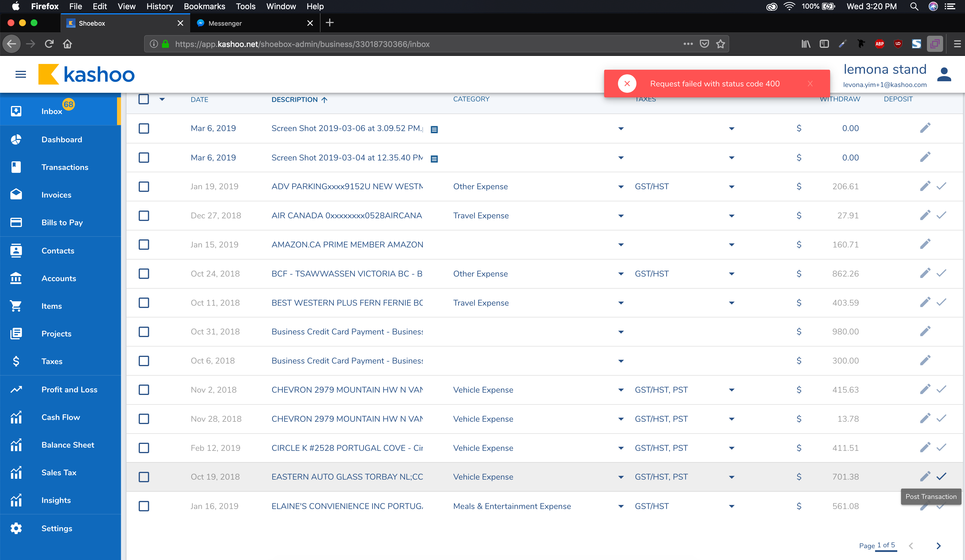
Task: Click pencil edit icon for AMAZON.CA row
Action: pyautogui.click(x=925, y=244)
